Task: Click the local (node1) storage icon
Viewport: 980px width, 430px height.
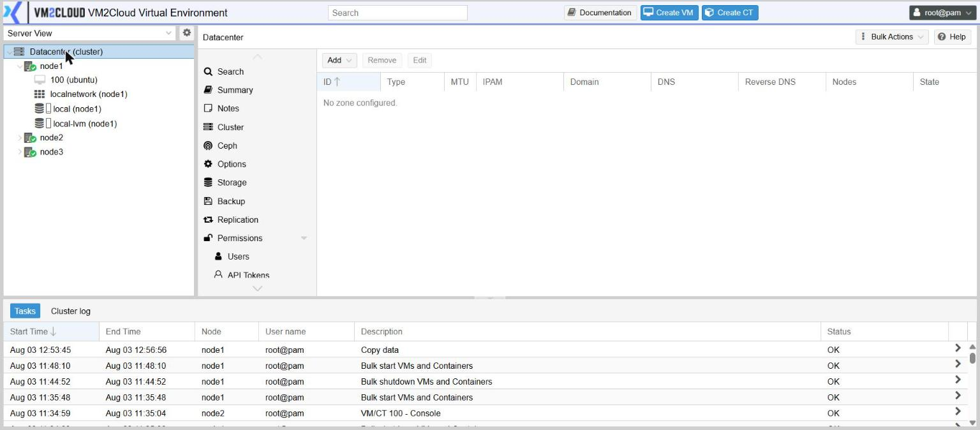Action: [40, 109]
